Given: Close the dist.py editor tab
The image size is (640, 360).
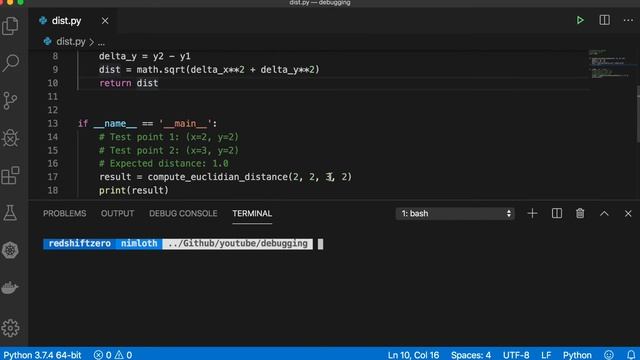Looking at the screenshot, I should [105, 21].
